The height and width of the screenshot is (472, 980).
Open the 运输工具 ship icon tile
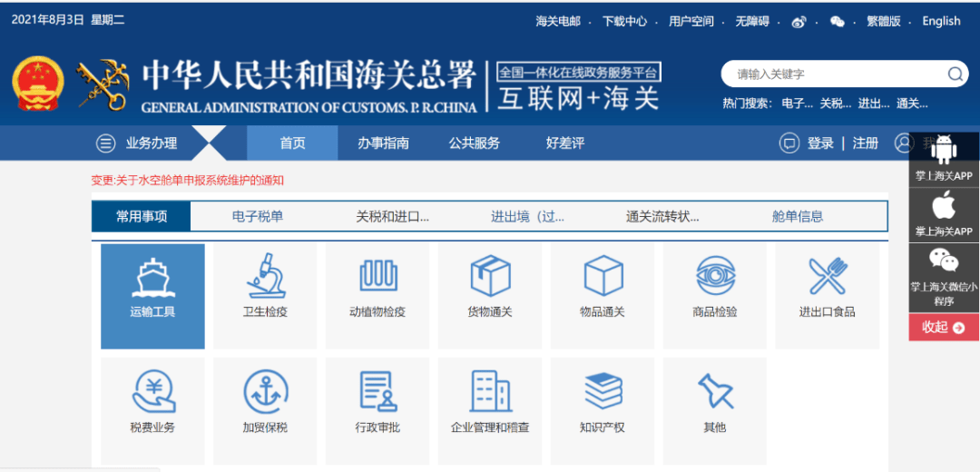[152, 277]
